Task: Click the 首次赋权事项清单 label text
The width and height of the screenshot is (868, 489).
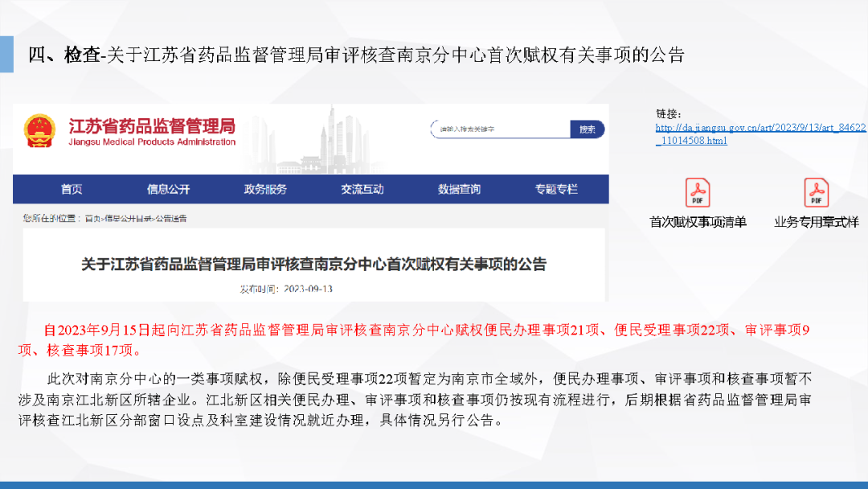Action: coord(698,222)
